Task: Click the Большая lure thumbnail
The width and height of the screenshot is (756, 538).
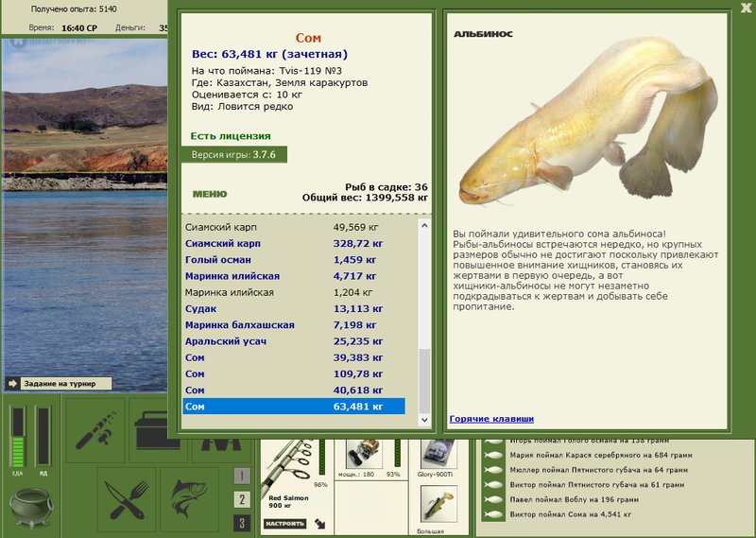Action: 438,504
